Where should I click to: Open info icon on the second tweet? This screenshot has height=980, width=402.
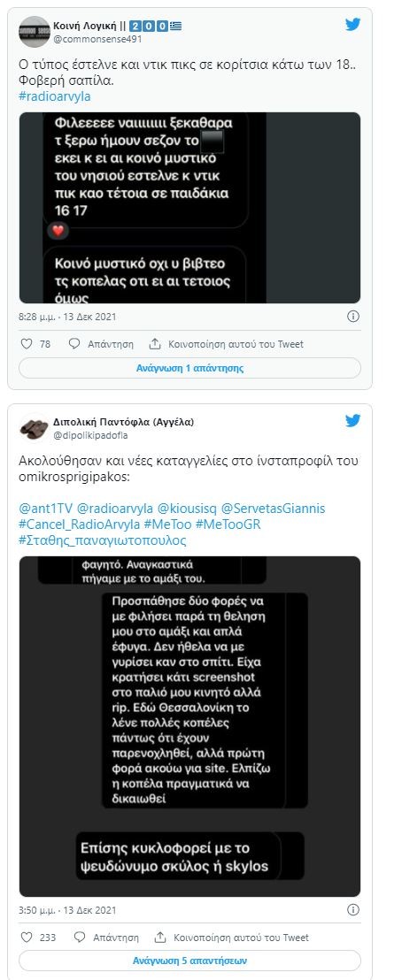[353, 910]
